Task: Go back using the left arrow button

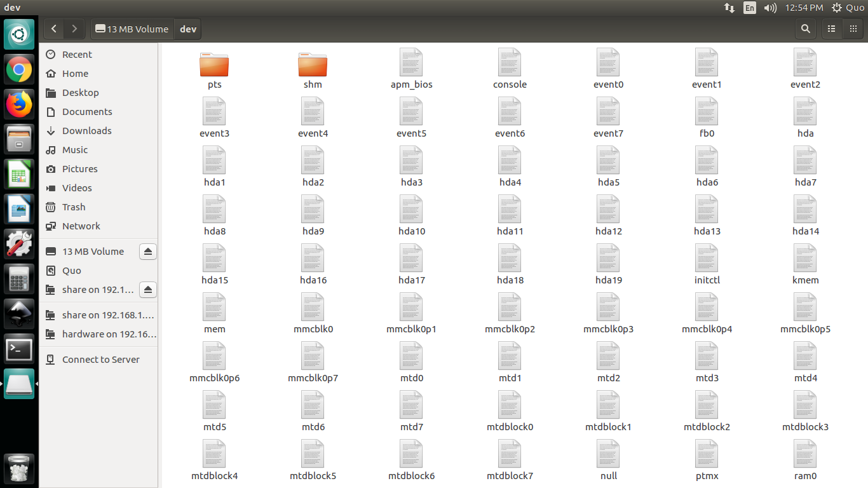Action: pos(54,29)
